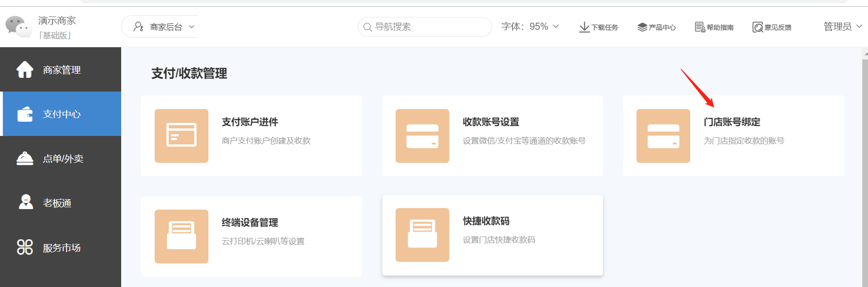This screenshot has height=287, width=868.
Task: Open 产品中心 product center
Action: pyautogui.click(x=656, y=27)
